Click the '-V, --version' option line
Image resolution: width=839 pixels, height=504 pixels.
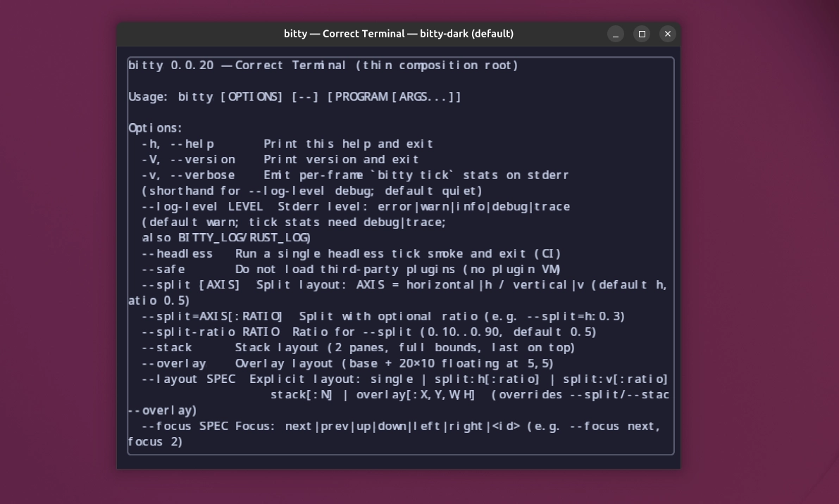pyautogui.click(x=280, y=159)
